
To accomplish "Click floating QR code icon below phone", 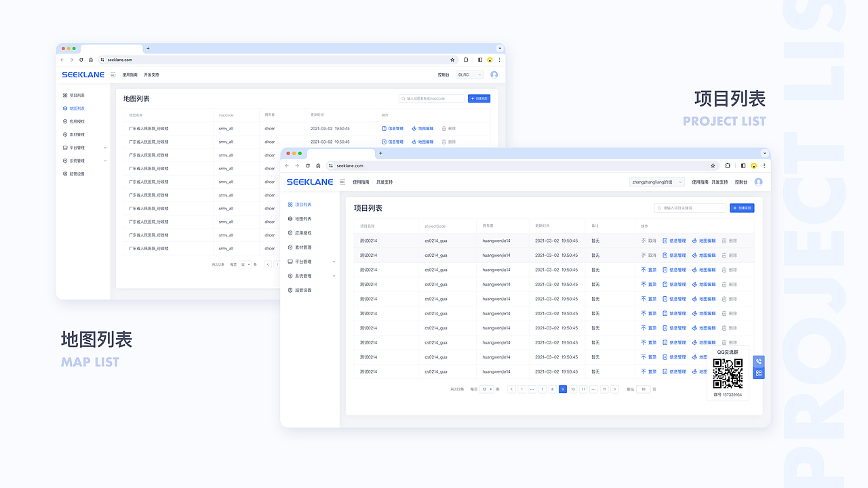I will click(759, 373).
